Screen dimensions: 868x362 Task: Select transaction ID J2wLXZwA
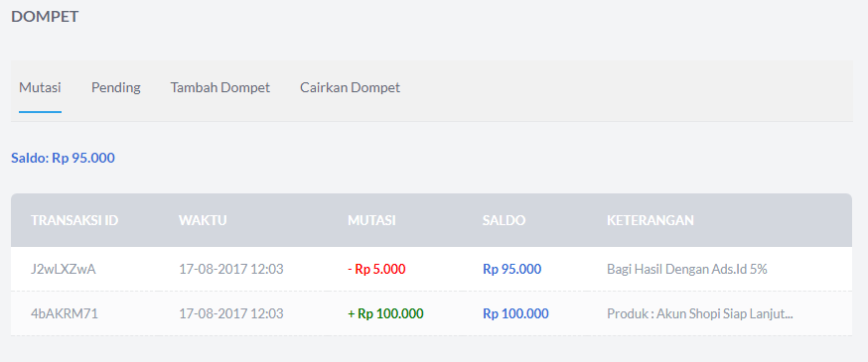tap(64, 269)
